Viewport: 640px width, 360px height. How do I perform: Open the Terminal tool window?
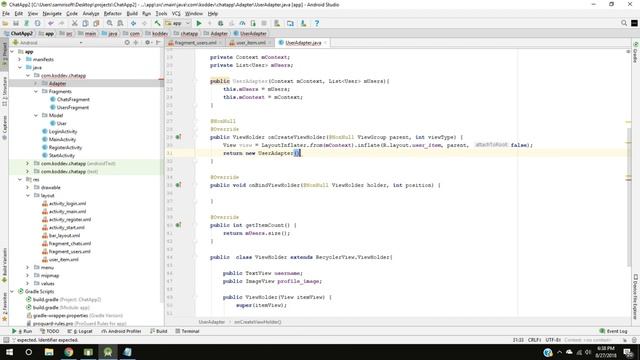(187, 331)
